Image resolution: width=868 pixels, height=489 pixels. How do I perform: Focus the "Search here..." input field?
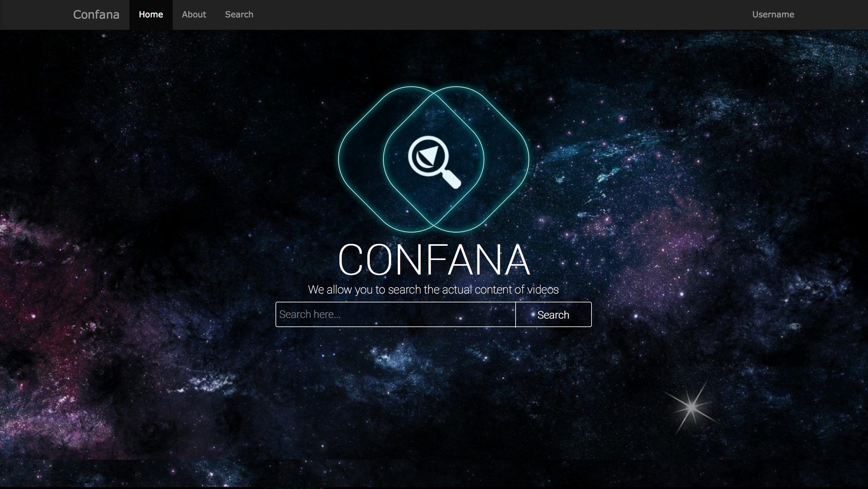click(x=395, y=314)
